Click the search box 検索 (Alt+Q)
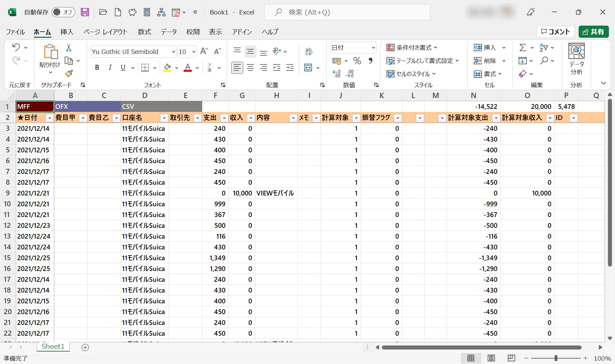The height and width of the screenshot is (364, 615). pyautogui.click(x=347, y=12)
